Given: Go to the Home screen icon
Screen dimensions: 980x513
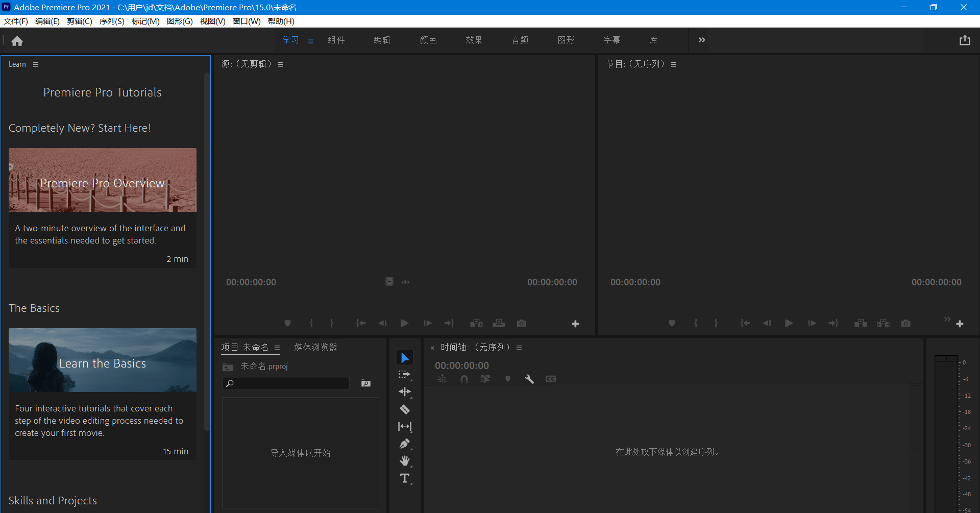Looking at the screenshot, I should [17, 41].
